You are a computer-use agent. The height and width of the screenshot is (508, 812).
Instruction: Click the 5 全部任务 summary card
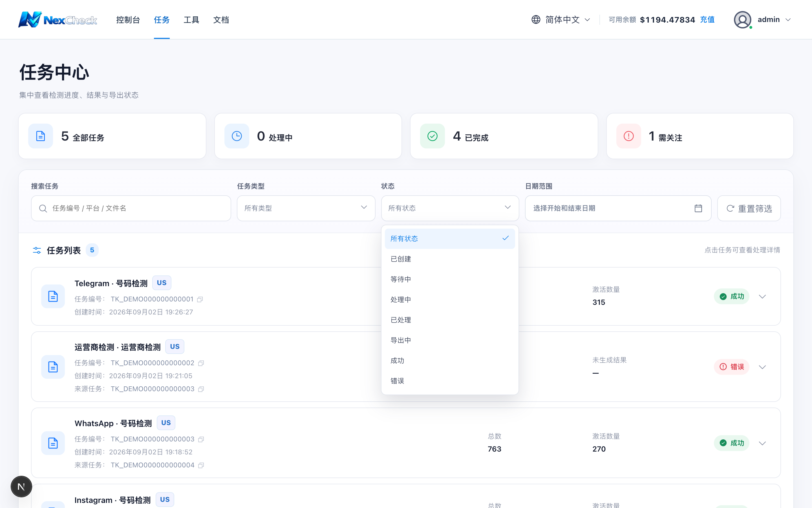pyautogui.click(x=112, y=136)
